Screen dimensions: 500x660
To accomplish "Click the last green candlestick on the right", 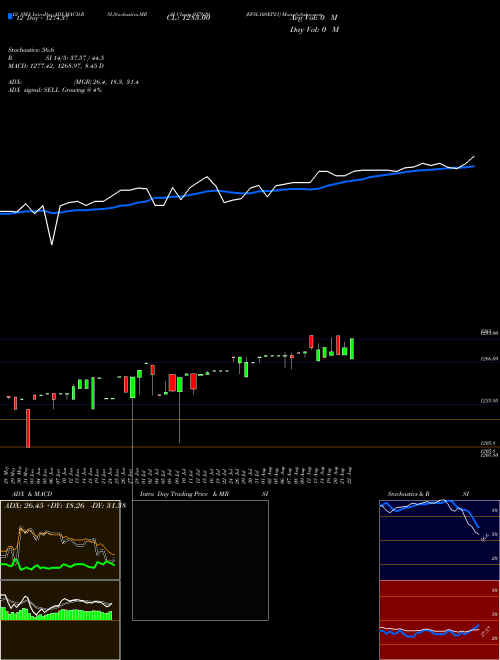I will pos(351,349).
